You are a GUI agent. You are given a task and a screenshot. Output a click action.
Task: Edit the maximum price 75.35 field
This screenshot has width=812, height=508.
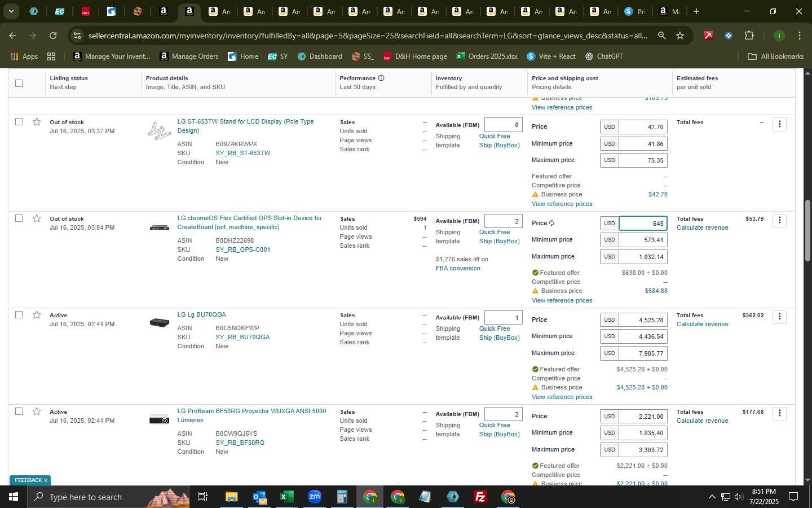(x=643, y=160)
